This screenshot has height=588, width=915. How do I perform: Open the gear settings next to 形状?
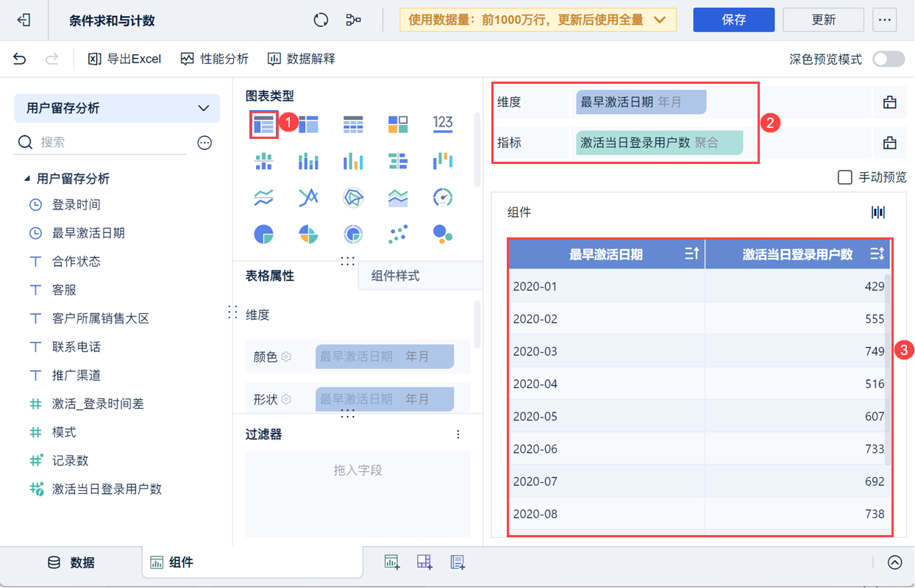click(286, 399)
